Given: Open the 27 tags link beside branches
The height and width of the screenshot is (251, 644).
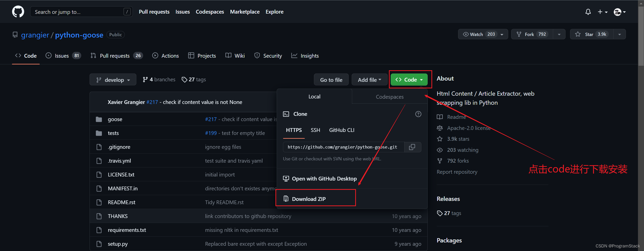Looking at the screenshot, I should 194,80.
